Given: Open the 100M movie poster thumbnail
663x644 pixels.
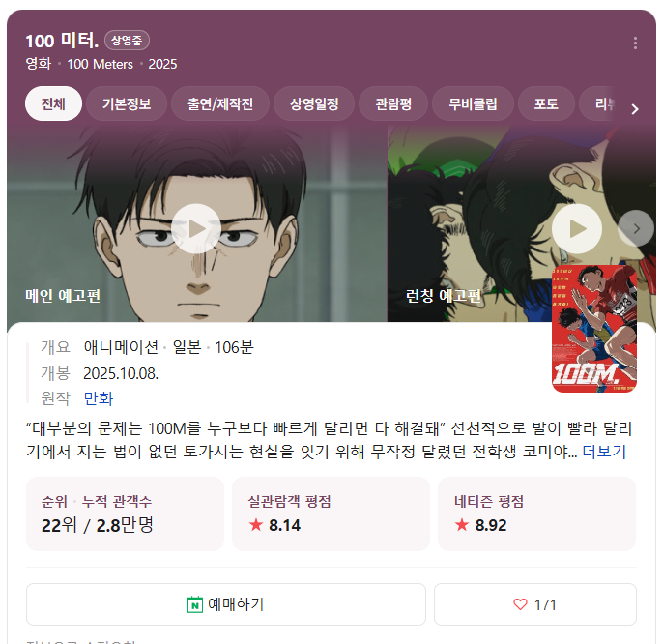Looking at the screenshot, I should tap(594, 329).
